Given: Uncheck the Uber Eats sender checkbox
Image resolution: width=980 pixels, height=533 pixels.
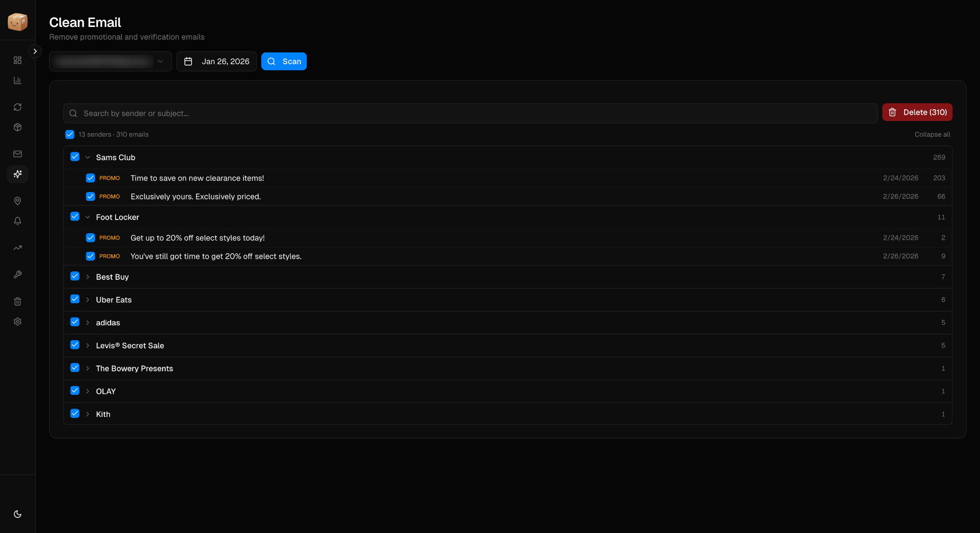Looking at the screenshot, I should point(75,299).
